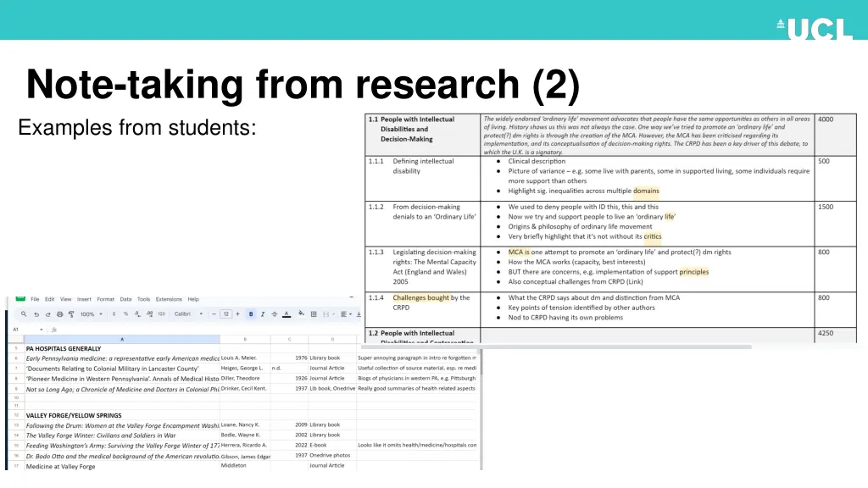Click the UCL logo in header

click(815, 28)
